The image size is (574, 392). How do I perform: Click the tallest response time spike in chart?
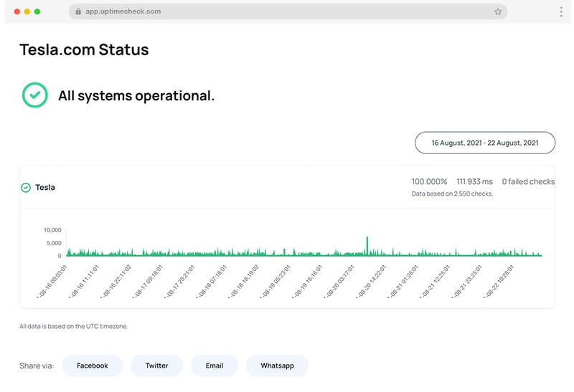tap(367, 246)
